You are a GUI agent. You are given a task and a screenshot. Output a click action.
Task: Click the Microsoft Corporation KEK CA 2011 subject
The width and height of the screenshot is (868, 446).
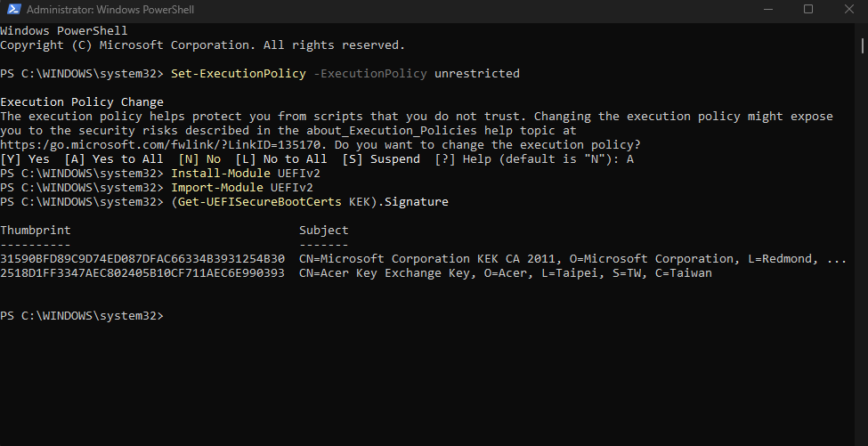pyautogui.click(x=572, y=259)
